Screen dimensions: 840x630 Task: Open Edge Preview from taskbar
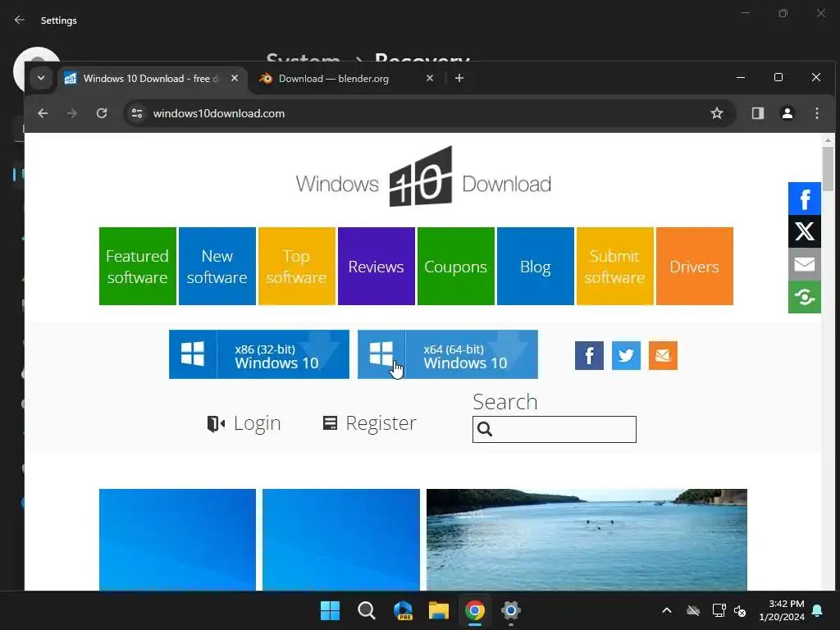[403, 610]
